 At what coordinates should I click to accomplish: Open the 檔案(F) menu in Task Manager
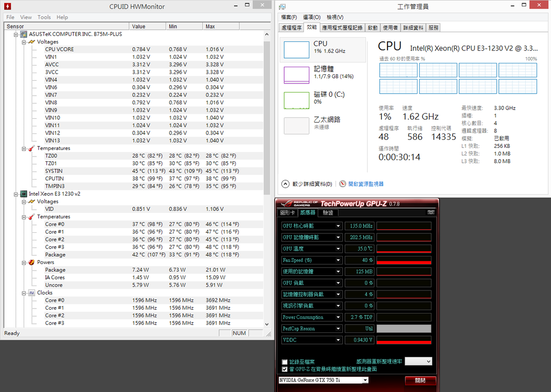[289, 17]
